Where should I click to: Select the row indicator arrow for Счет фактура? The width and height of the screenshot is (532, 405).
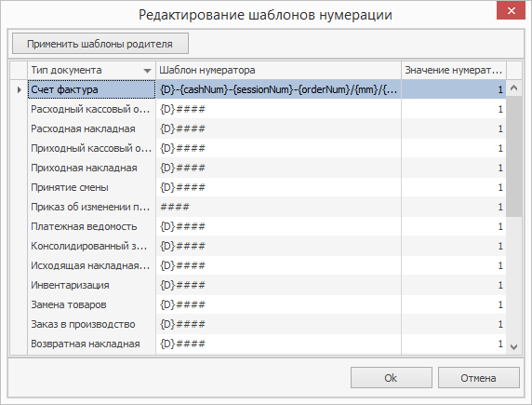pyautogui.click(x=19, y=89)
